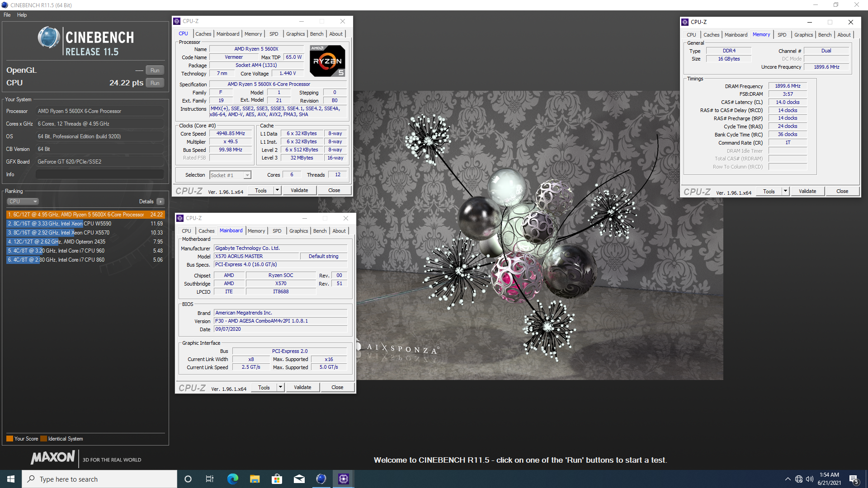Viewport: 868px width, 488px height.
Task: Select ranking row Intel Core i7 CPU 960
Action: [x=85, y=251]
